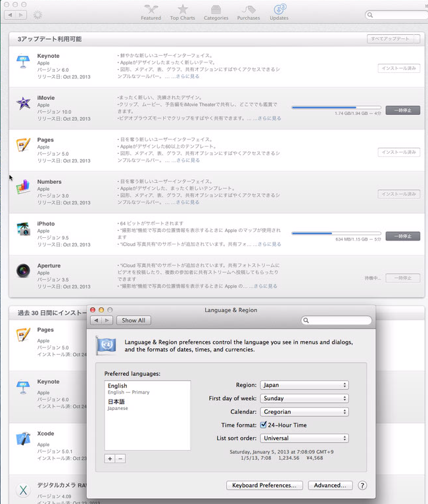Pause the iMovie download
428x504 pixels.
pos(402,110)
